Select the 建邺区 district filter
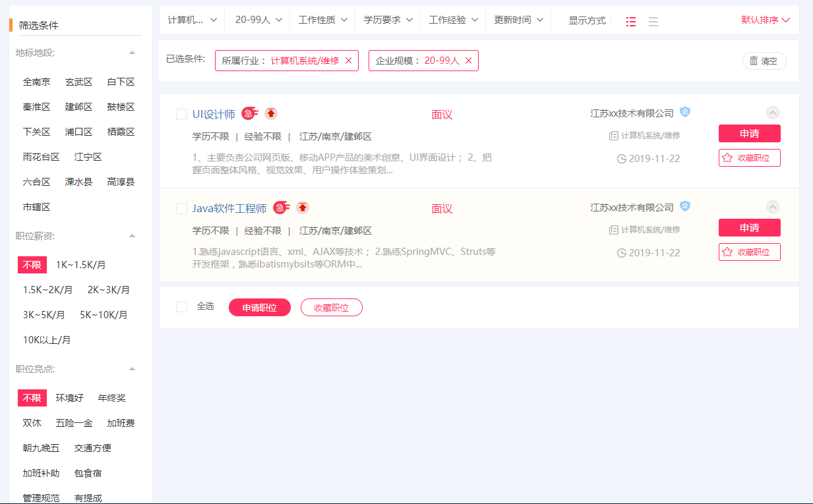813x504 pixels. point(78,107)
